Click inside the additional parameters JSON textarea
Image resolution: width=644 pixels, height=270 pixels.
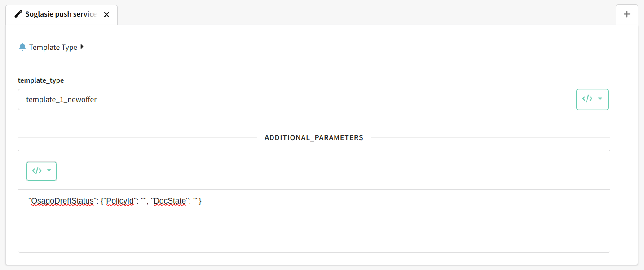314,221
